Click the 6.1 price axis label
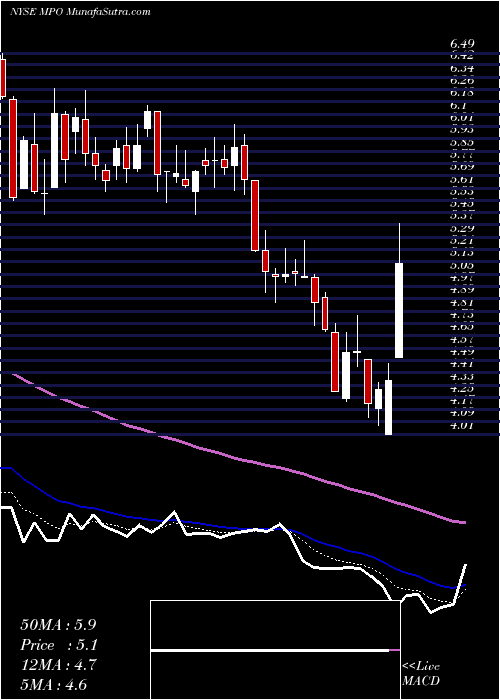 (x=458, y=106)
